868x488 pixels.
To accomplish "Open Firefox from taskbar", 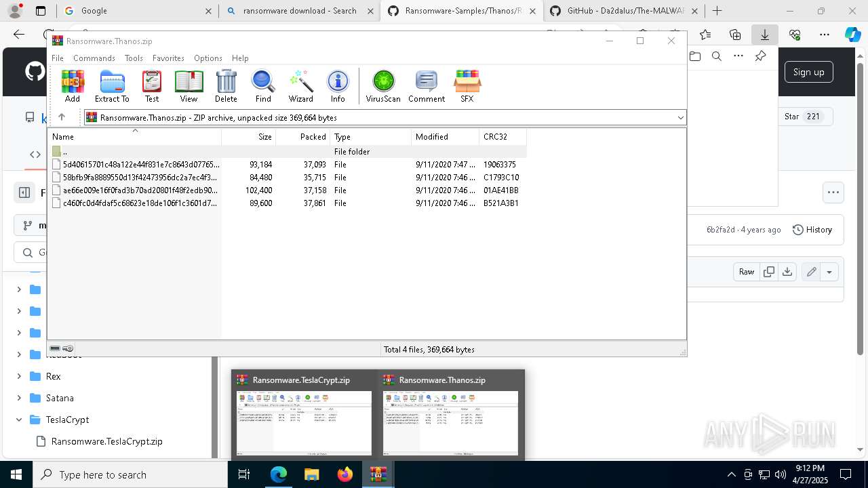I will [x=344, y=474].
